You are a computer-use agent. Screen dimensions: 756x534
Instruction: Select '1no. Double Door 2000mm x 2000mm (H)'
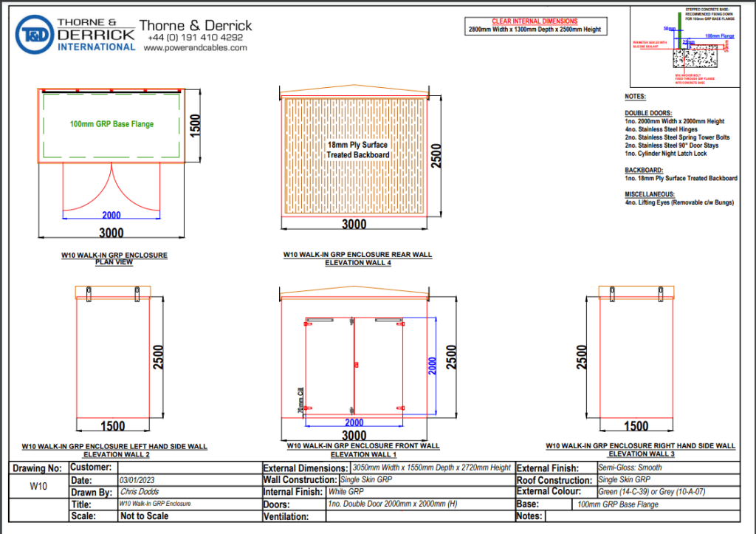pos(393,504)
